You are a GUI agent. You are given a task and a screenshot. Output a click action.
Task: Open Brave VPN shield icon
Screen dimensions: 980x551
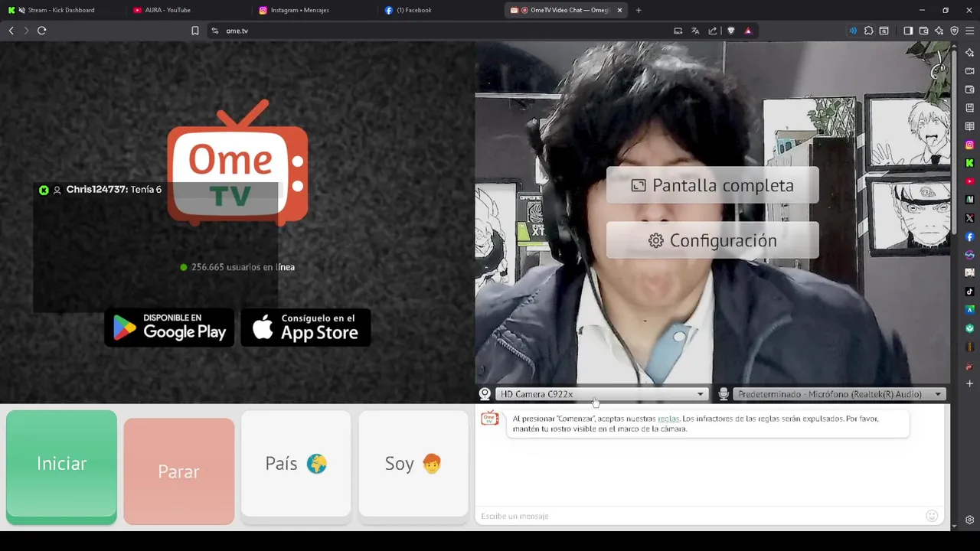pos(954,31)
